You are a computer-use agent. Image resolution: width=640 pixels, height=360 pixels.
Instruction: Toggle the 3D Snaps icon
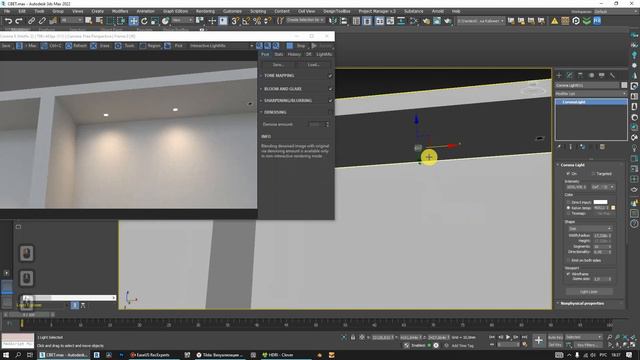pos(235,21)
